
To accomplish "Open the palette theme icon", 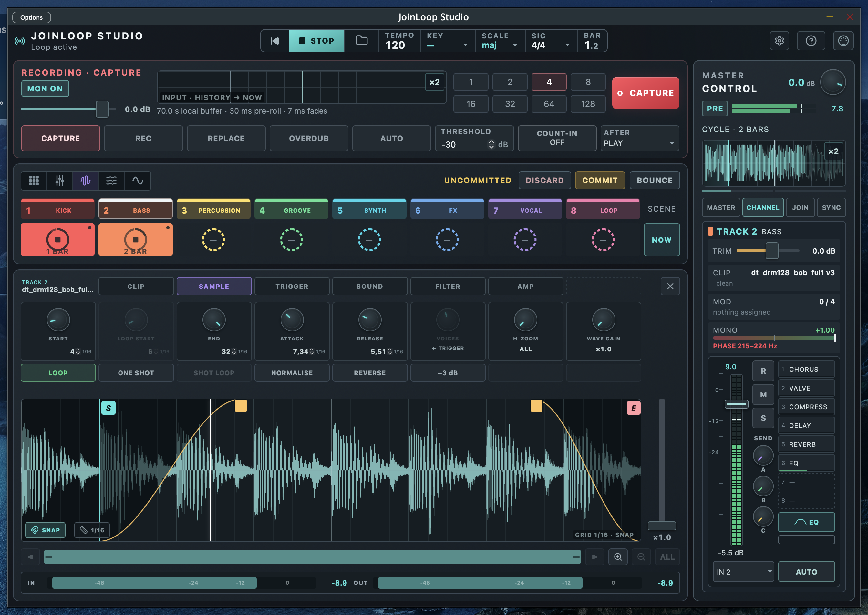I will 843,40.
